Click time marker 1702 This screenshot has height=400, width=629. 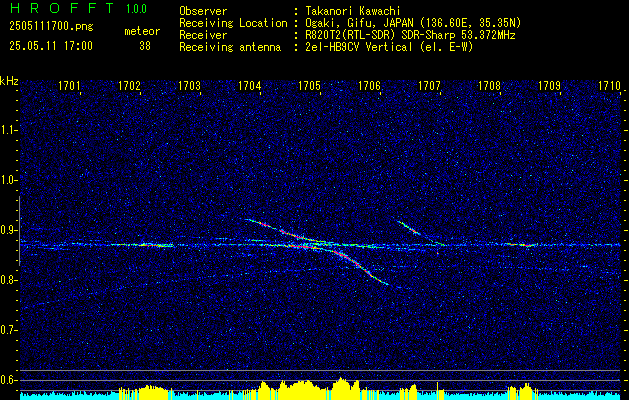pos(129,86)
